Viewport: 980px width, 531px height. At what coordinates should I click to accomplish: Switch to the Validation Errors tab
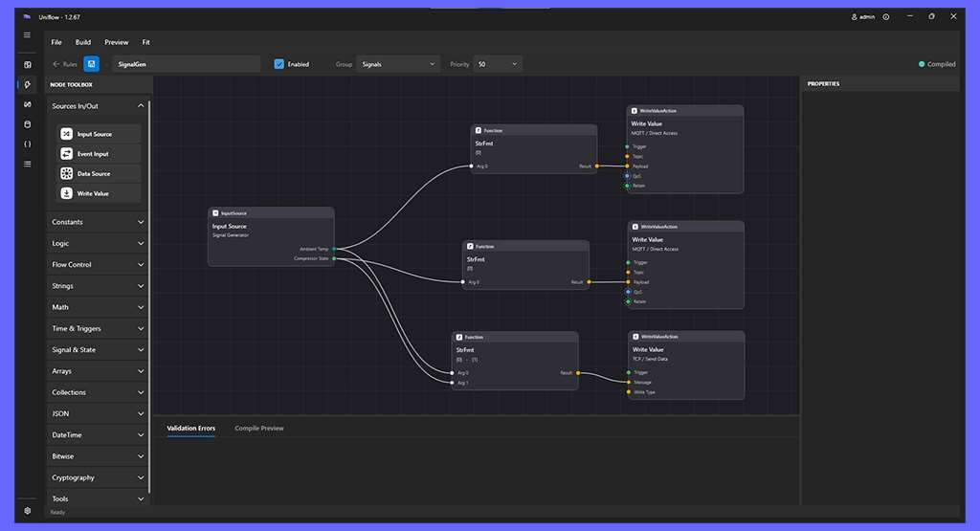191,428
